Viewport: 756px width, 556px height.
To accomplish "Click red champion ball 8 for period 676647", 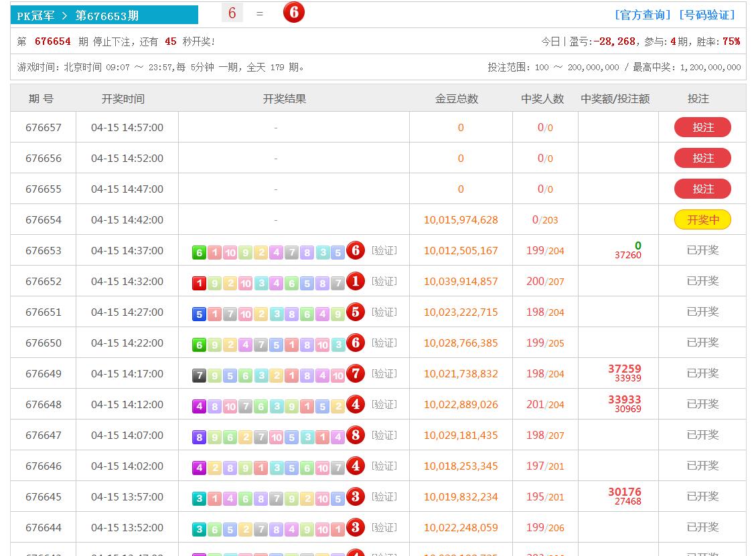I will [356, 436].
